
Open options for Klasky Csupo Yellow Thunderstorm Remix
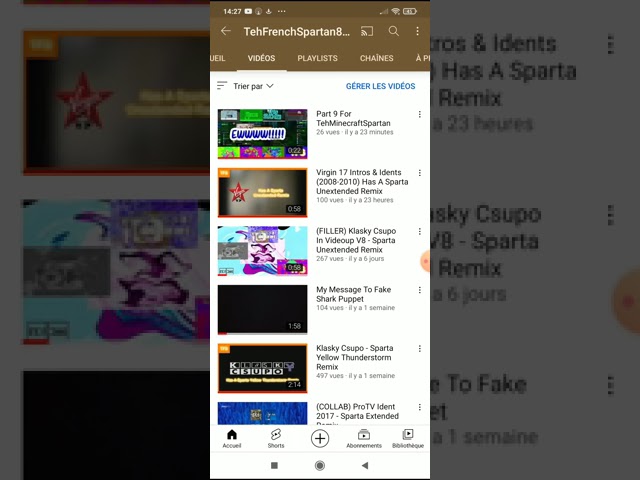(420, 349)
